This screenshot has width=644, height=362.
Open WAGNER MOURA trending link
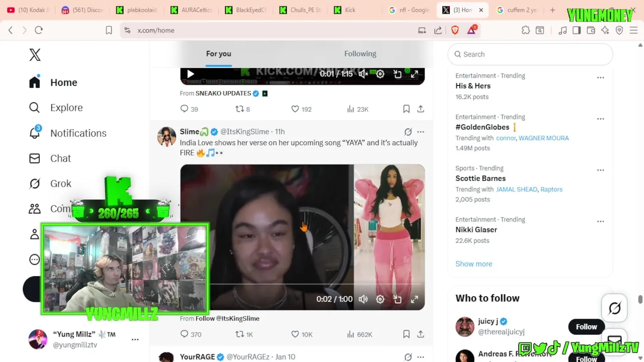pos(544,138)
